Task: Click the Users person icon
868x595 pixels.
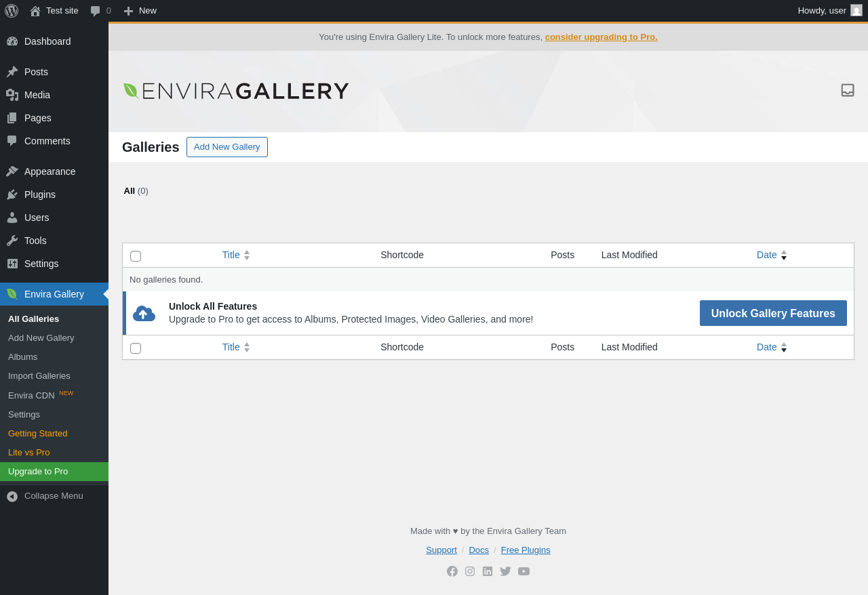Action: point(12,218)
